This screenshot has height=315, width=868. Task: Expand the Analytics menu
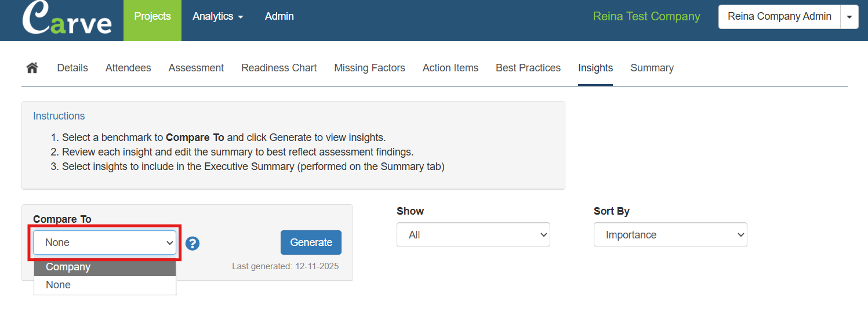pyautogui.click(x=217, y=16)
